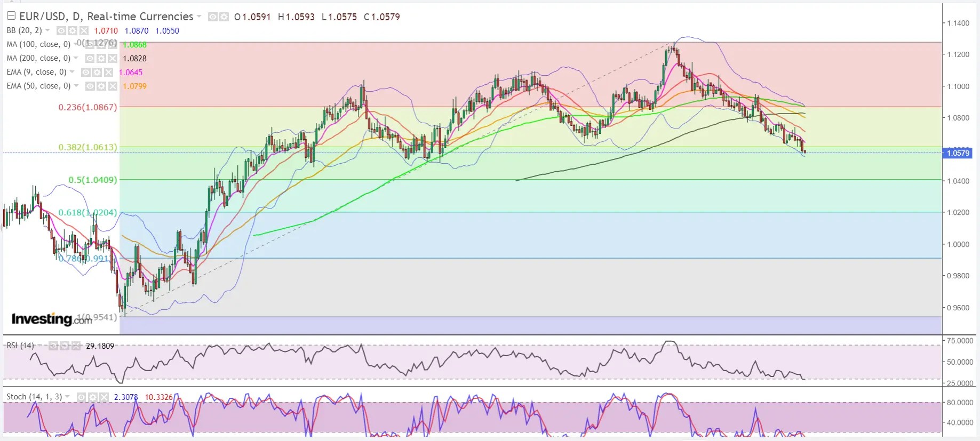Click the close price value C1.0579
Image resolution: width=980 pixels, height=441 pixels.
[x=382, y=17]
